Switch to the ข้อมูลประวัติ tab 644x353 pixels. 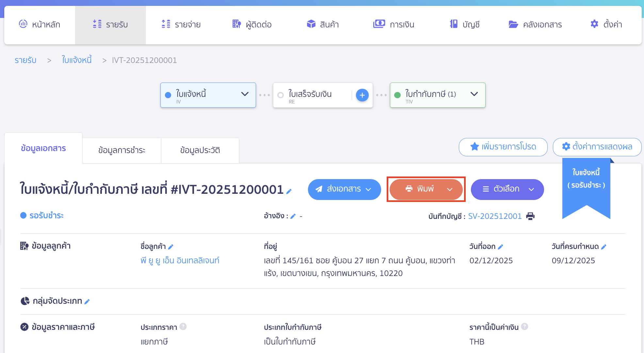click(x=200, y=150)
